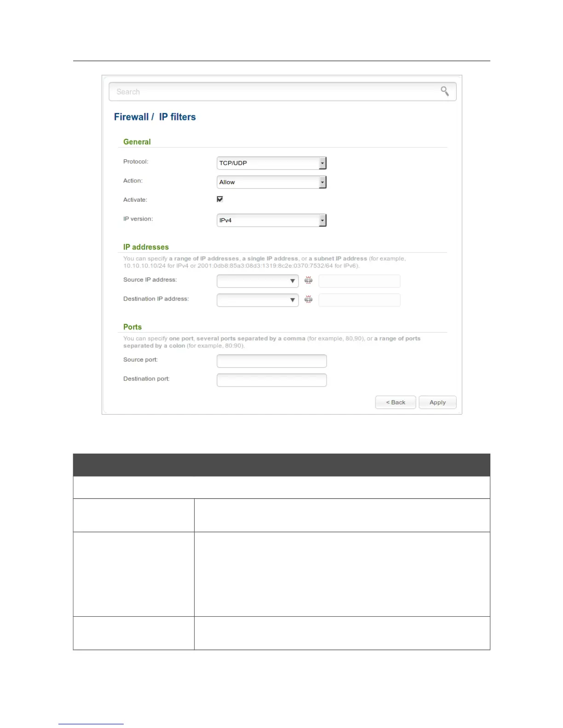Click the IP filters breadcrumb text
This screenshot has height=728, width=563.
[178, 117]
